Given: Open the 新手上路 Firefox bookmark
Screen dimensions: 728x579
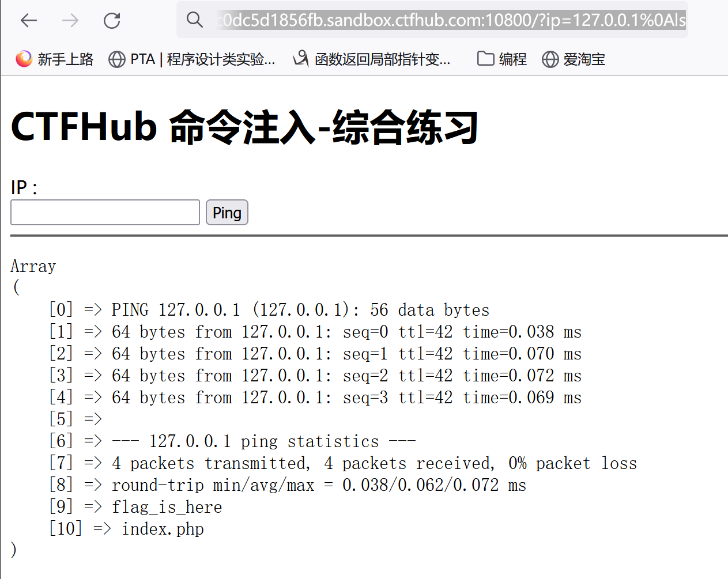Looking at the screenshot, I should [55, 59].
